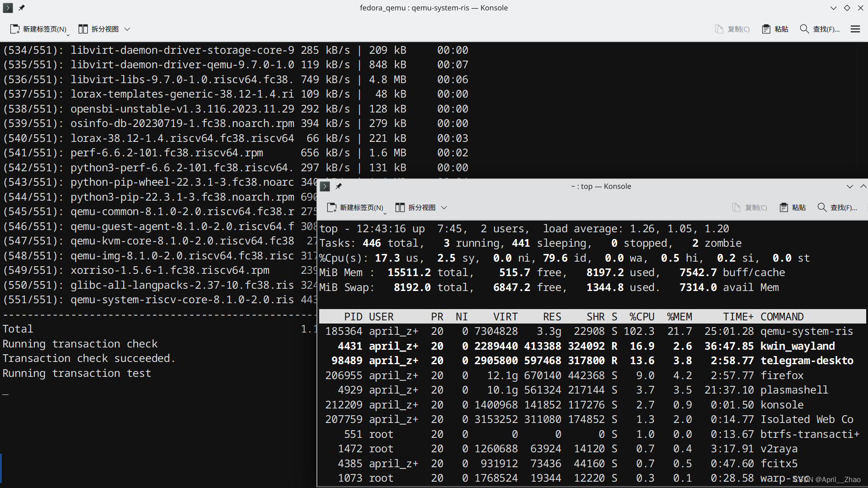This screenshot has height=488, width=868.
Task: Click Copy icon in fedora_qemu toolbar
Action: 719,29
